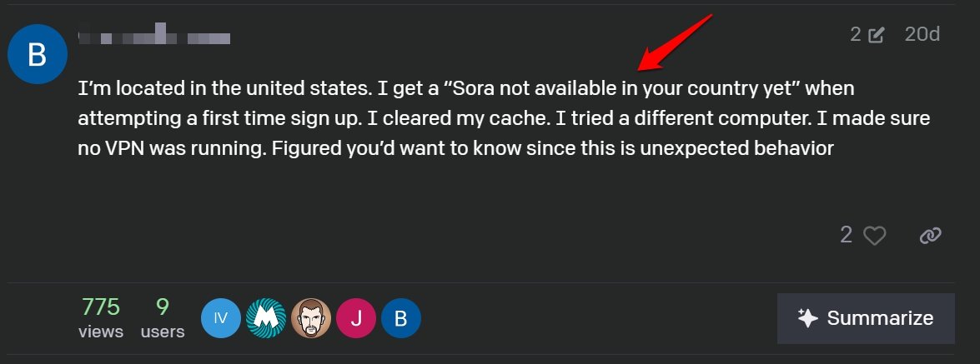Click the edit count number beside the pencil

pyautogui.click(x=855, y=35)
